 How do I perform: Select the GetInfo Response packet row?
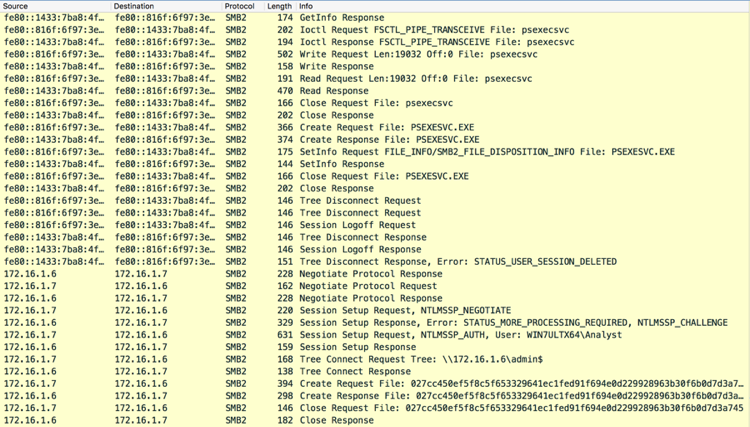coord(375,18)
